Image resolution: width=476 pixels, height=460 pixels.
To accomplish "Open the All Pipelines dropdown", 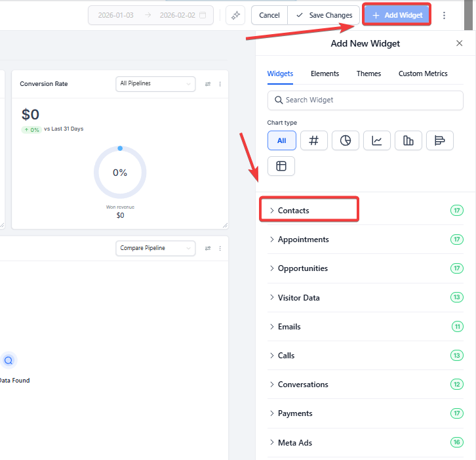I will coord(155,83).
